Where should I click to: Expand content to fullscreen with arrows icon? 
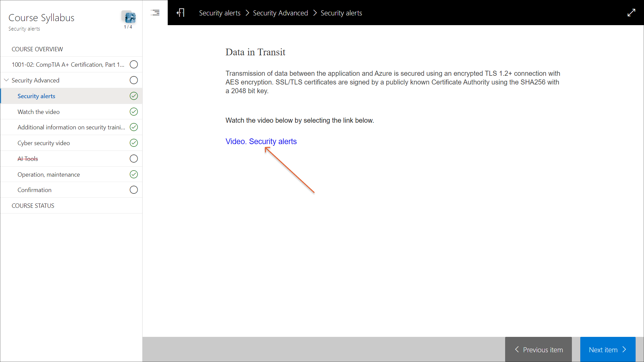631,13
